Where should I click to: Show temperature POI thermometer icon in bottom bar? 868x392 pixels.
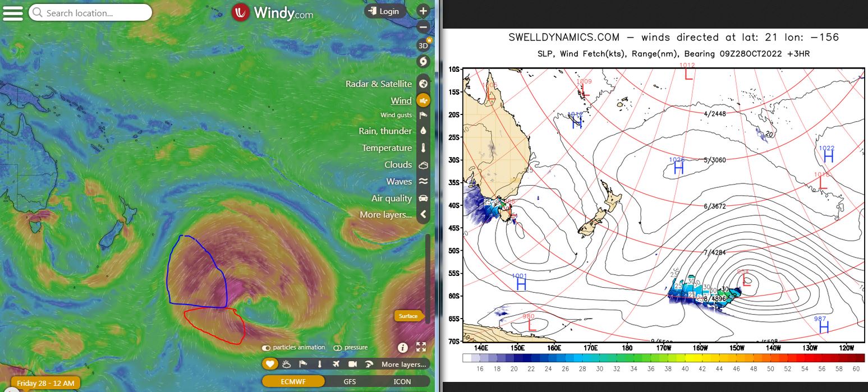pyautogui.click(x=319, y=364)
